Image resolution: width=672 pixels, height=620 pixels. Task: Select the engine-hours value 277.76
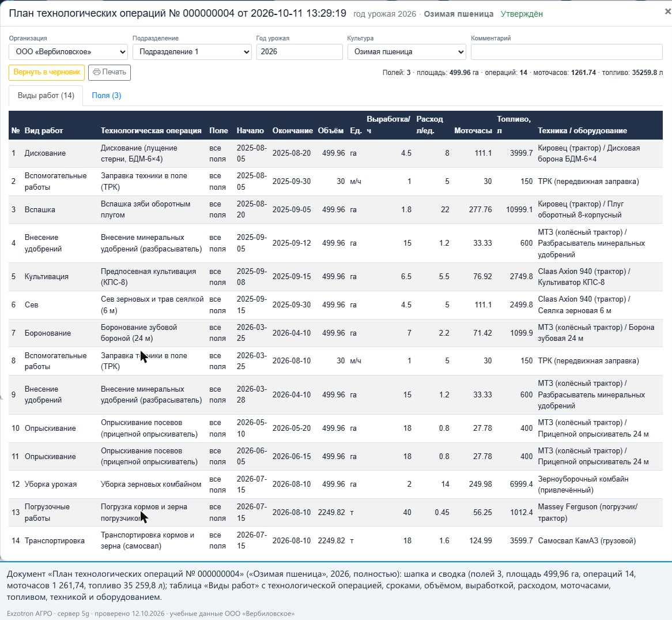[x=481, y=210]
